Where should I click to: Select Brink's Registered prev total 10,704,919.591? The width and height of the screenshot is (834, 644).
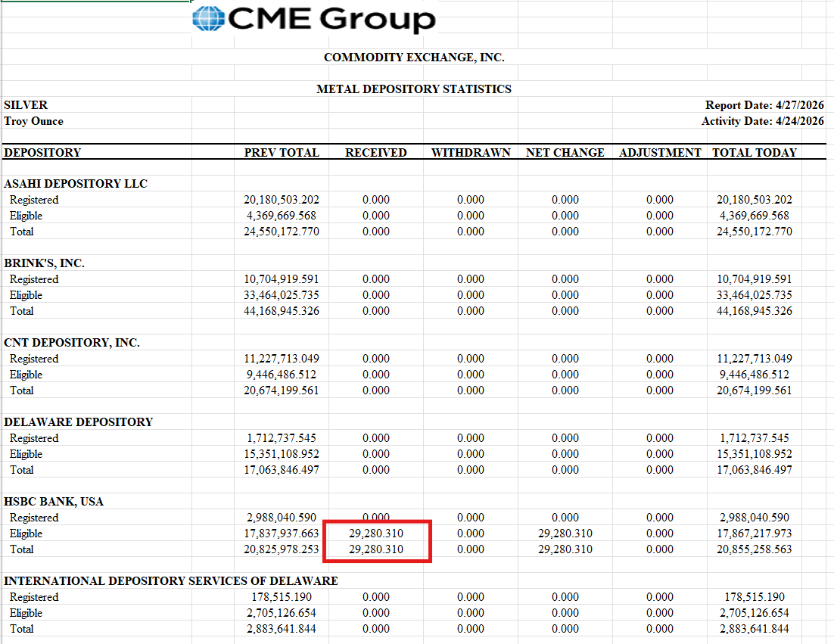point(282,279)
